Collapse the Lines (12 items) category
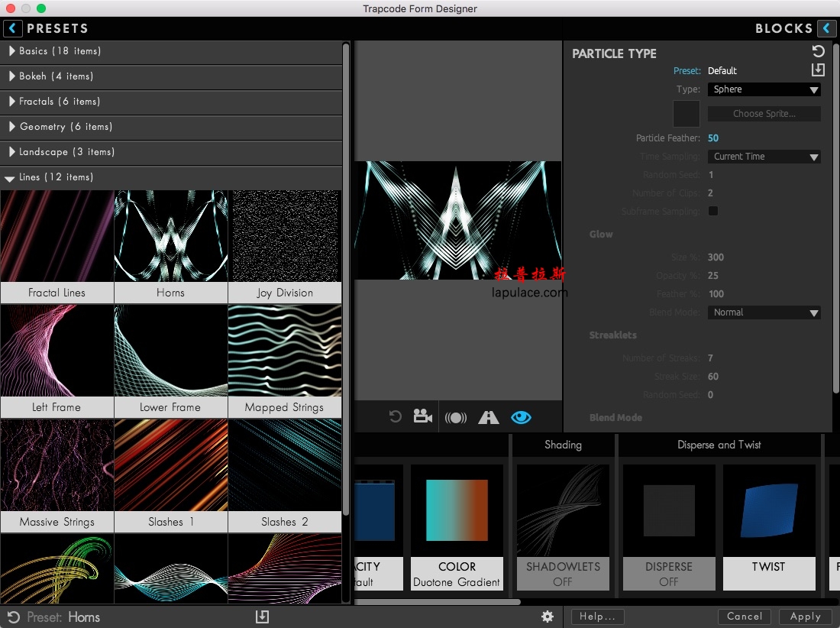The height and width of the screenshot is (628, 840). 171,176
